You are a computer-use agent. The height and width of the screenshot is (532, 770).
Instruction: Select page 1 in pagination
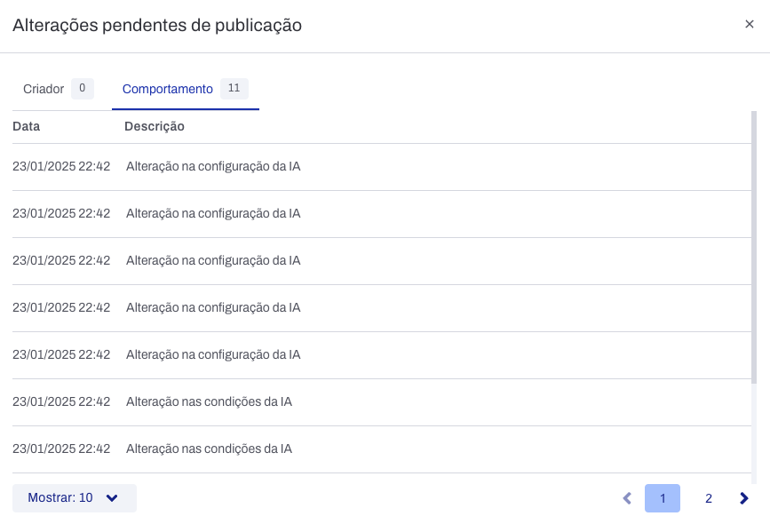pos(663,498)
